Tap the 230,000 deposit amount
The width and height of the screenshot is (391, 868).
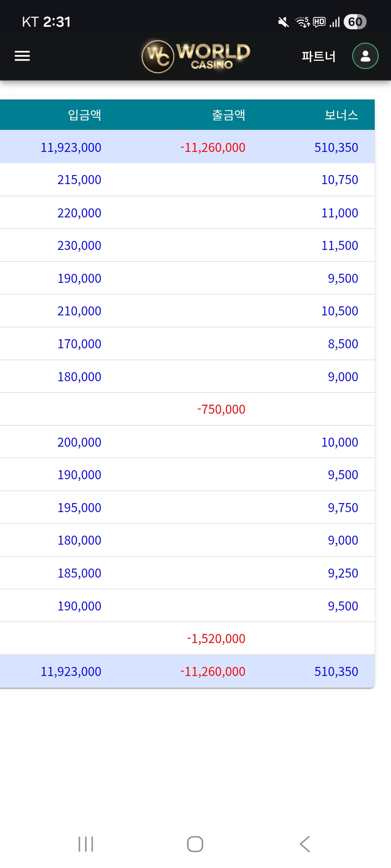pyautogui.click(x=79, y=246)
